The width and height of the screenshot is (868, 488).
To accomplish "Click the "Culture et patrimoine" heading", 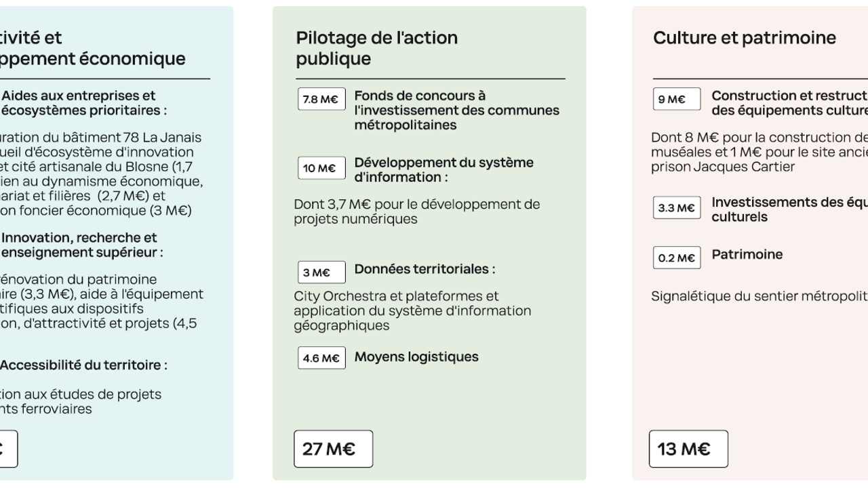I will click(x=744, y=38).
